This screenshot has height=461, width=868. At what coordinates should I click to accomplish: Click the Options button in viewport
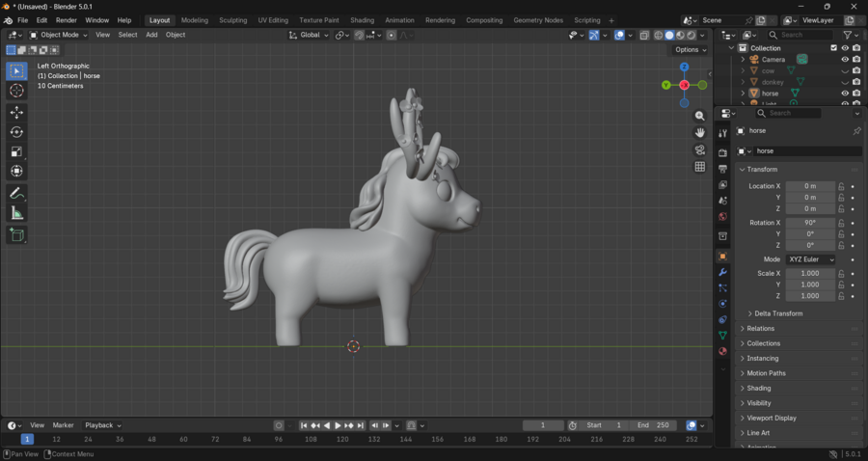(x=690, y=49)
